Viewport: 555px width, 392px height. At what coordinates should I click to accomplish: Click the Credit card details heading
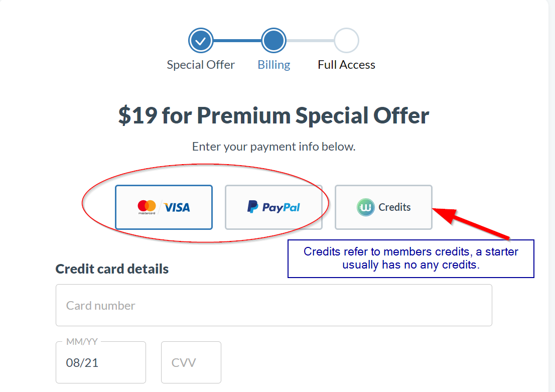(112, 269)
